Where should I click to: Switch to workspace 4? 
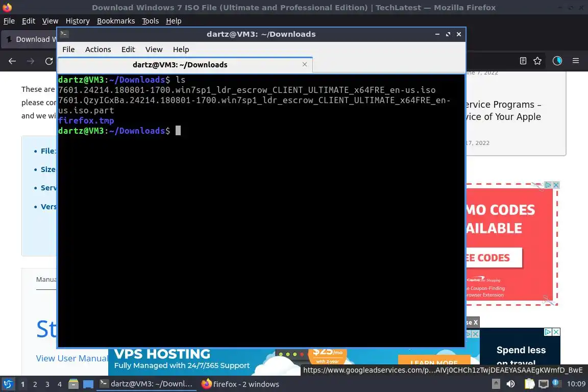(x=59, y=384)
